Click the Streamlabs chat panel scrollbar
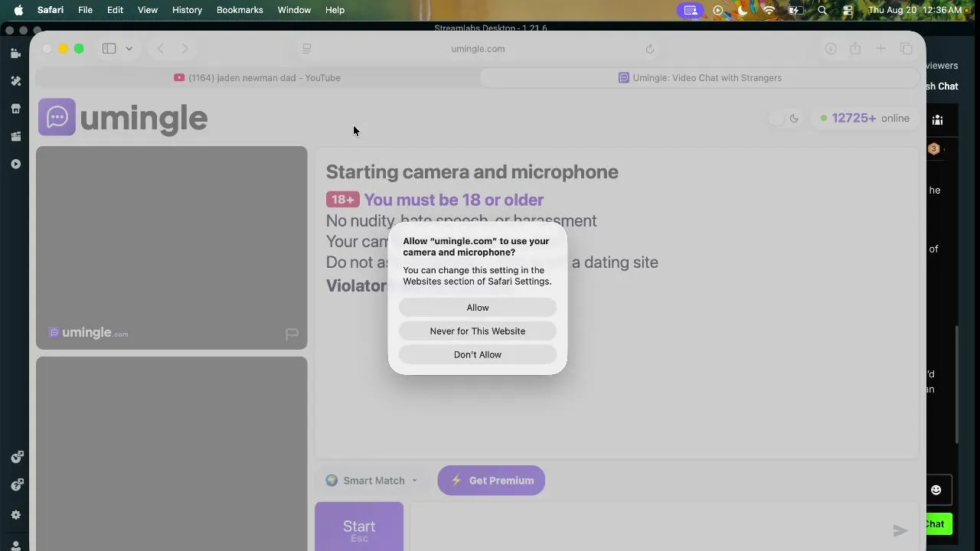This screenshot has width=980, height=551. (957, 384)
